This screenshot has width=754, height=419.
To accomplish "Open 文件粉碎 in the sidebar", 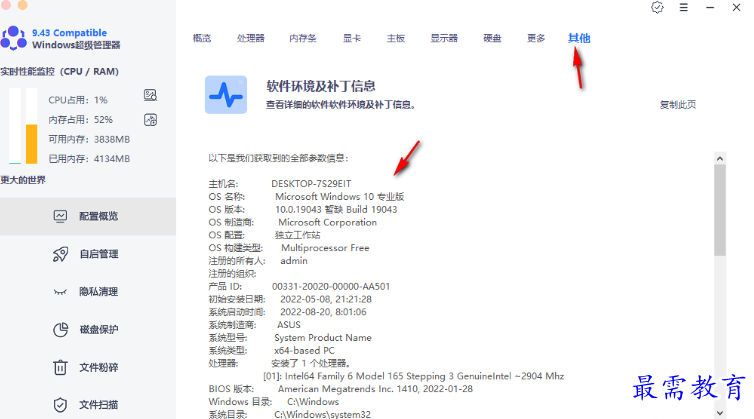I will click(88, 368).
